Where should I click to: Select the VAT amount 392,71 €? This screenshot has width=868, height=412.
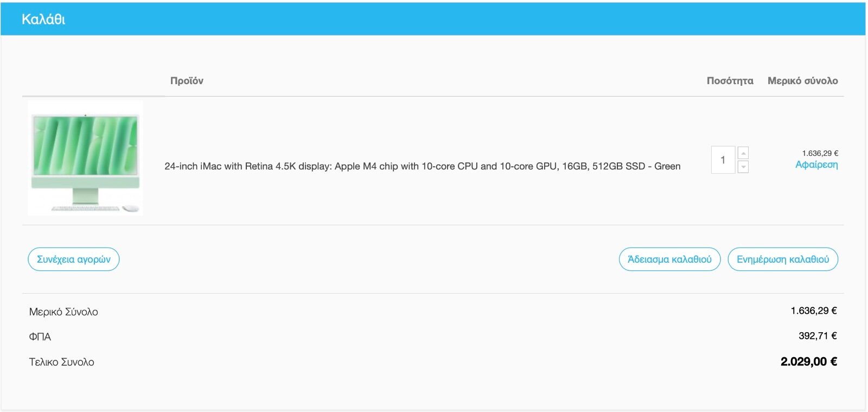[x=818, y=336]
